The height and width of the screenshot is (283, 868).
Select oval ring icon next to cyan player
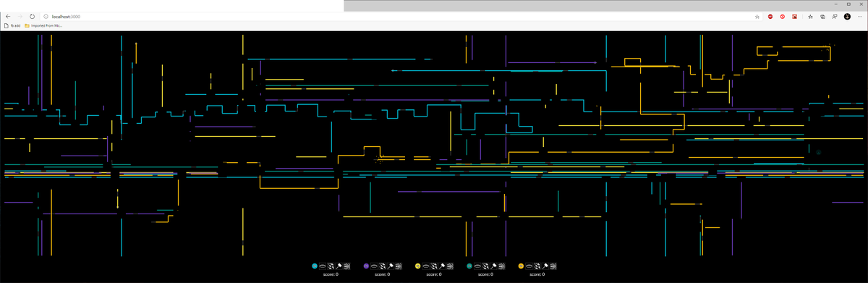click(323, 266)
